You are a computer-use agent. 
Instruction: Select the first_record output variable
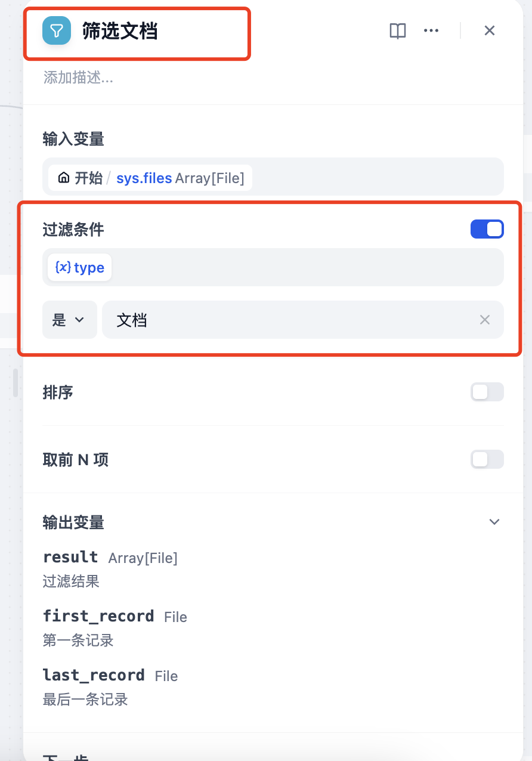[97, 616]
